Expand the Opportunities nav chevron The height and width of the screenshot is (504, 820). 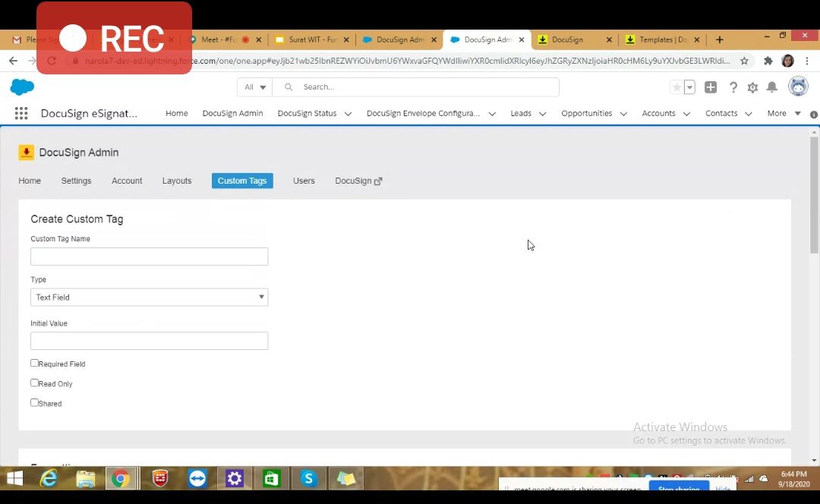(x=623, y=114)
